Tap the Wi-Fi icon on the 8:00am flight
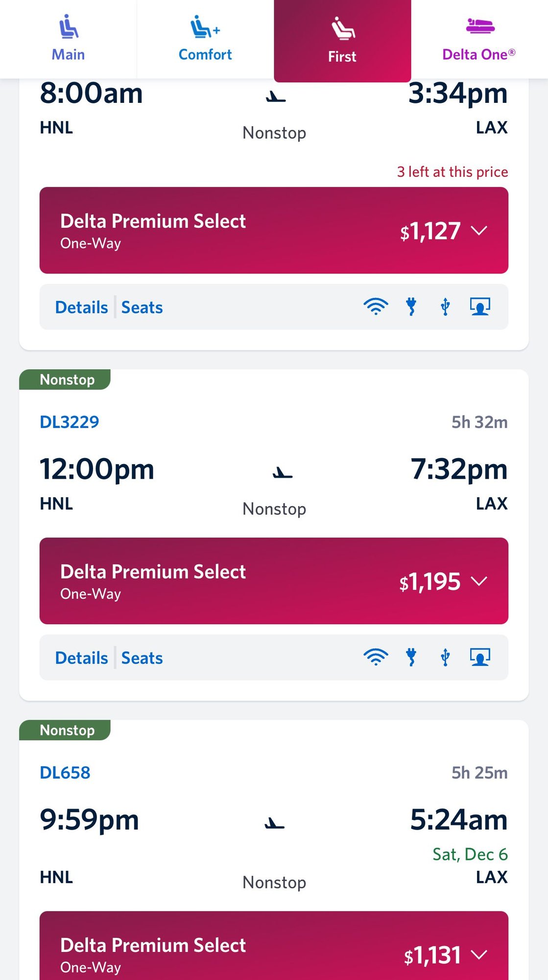The image size is (548, 980). coord(376,307)
